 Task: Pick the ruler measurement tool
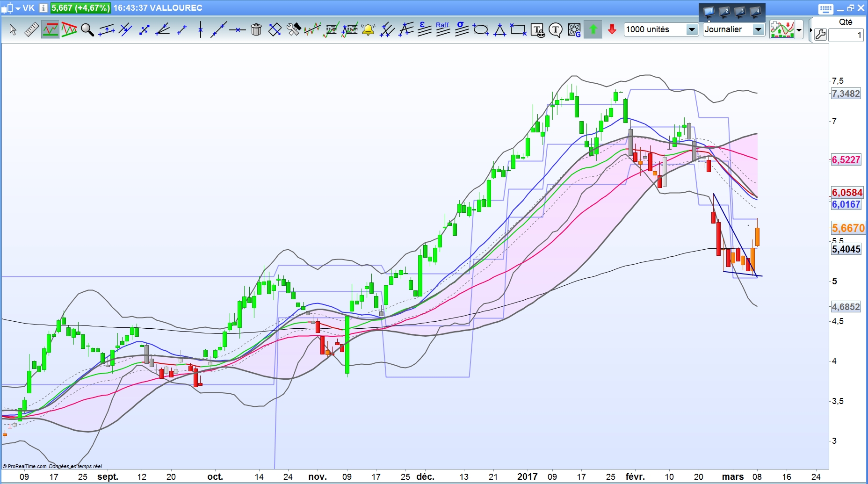pyautogui.click(x=31, y=30)
